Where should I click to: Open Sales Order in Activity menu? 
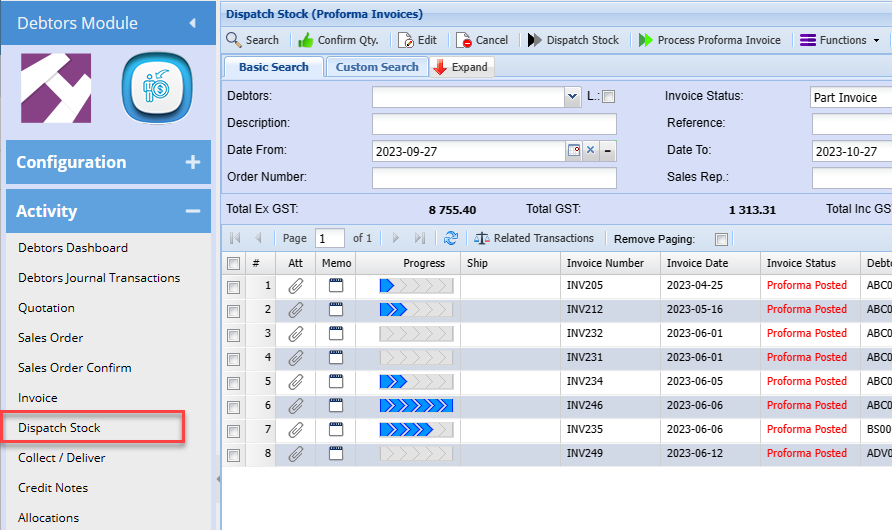tap(51, 338)
